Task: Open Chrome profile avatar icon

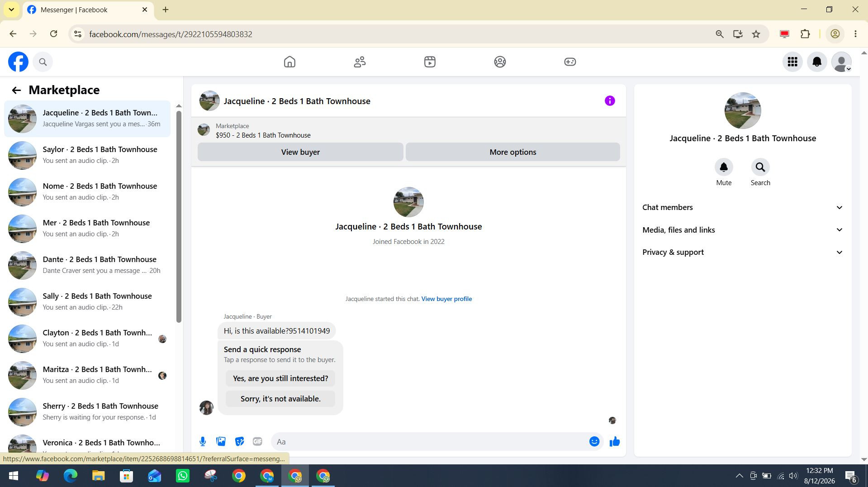Action: pos(835,34)
